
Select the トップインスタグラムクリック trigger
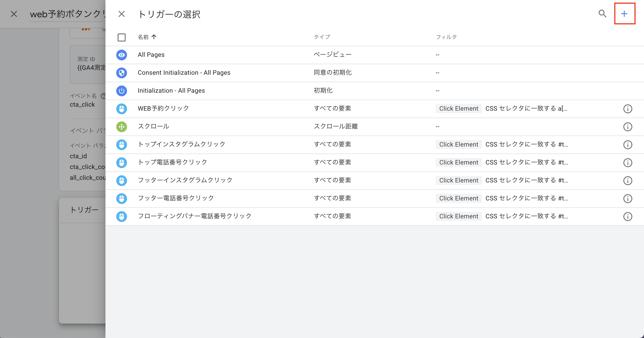(x=182, y=144)
